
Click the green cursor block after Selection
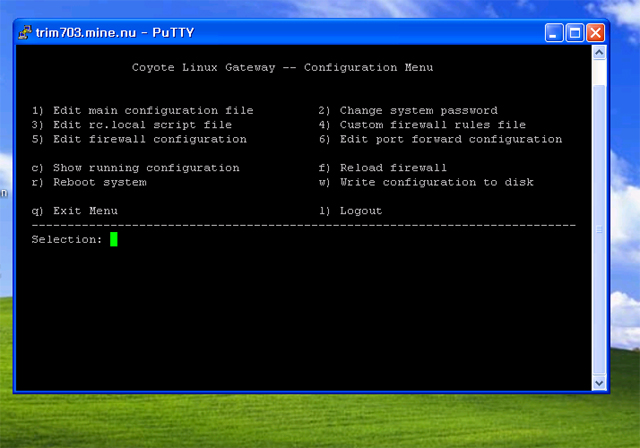pyautogui.click(x=114, y=239)
